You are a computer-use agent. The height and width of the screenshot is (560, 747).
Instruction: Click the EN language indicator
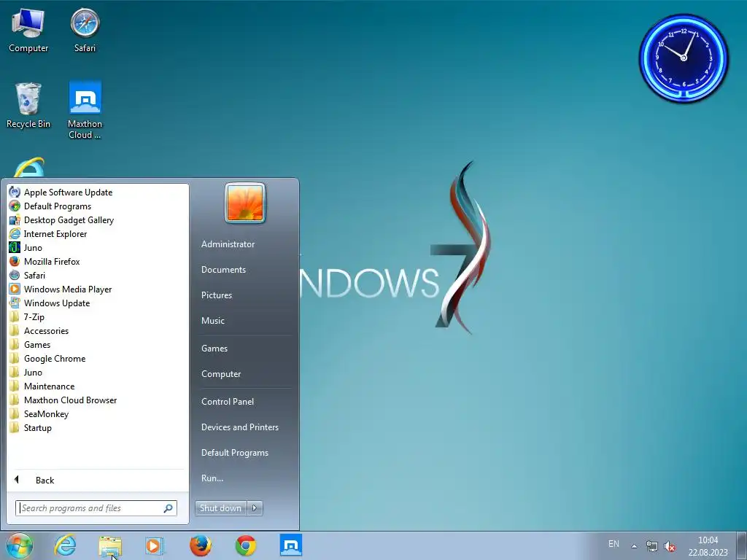614,544
